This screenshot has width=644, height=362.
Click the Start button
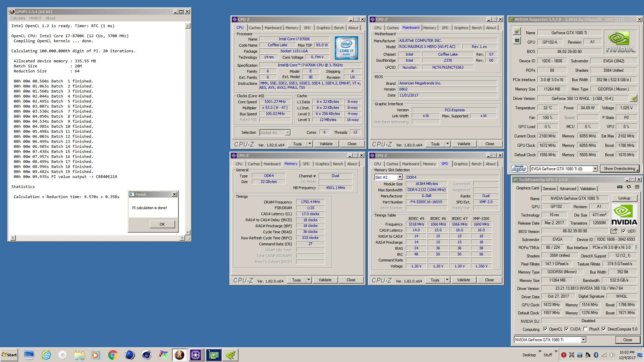point(9,355)
